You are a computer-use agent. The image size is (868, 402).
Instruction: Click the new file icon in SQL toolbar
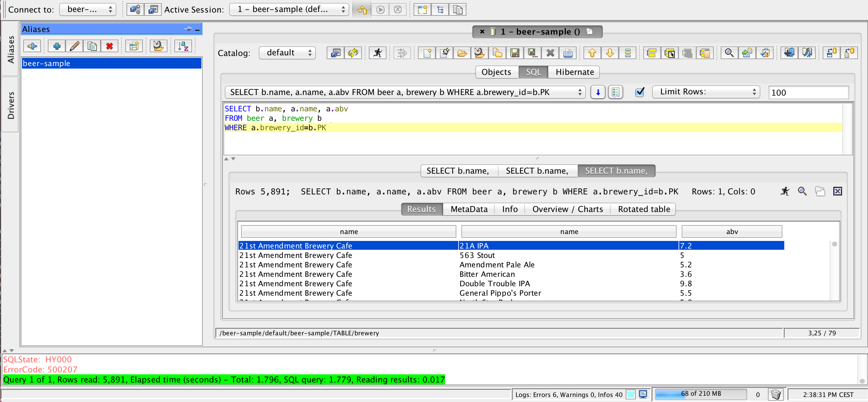click(427, 53)
